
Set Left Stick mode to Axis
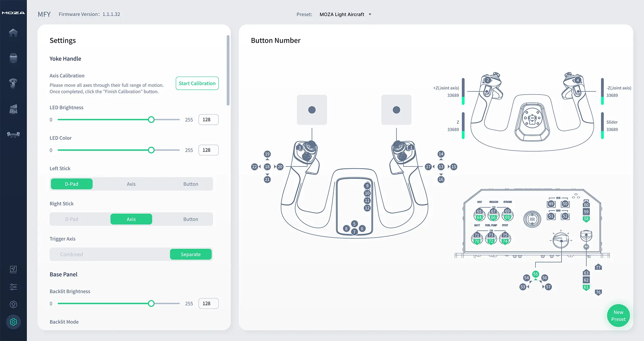[x=131, y=184]
